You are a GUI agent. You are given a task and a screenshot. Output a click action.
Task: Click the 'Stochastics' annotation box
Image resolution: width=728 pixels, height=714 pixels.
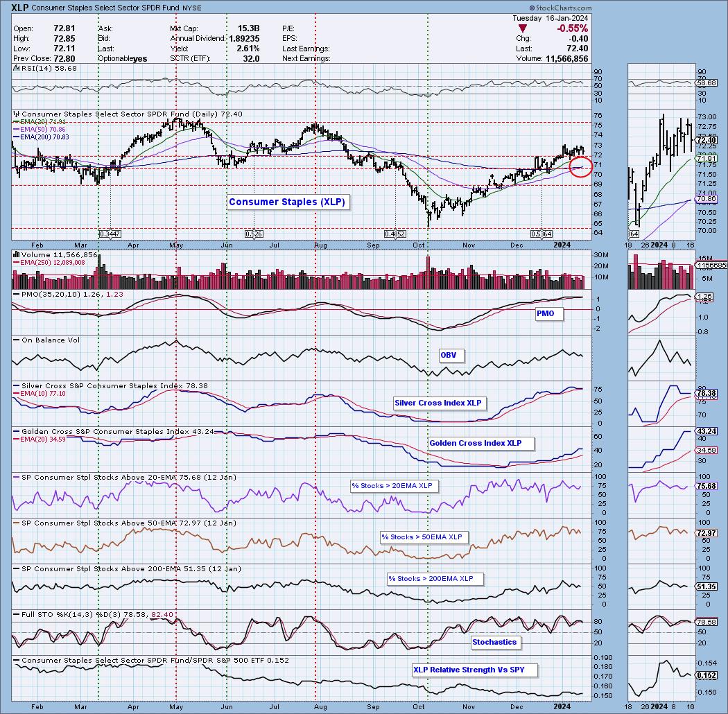(494, 643)
